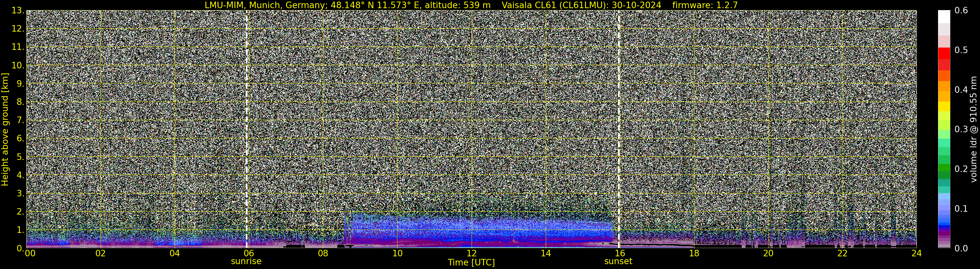
Task: Pick the white band atop the colorbar
Action: point(944,16)
